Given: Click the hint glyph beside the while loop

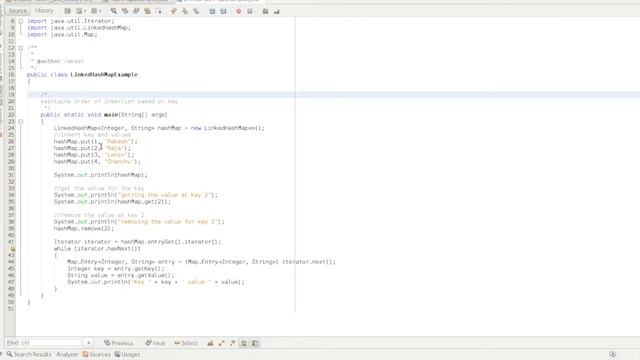Looking at the screenshot, I should (x=12, y=249).
